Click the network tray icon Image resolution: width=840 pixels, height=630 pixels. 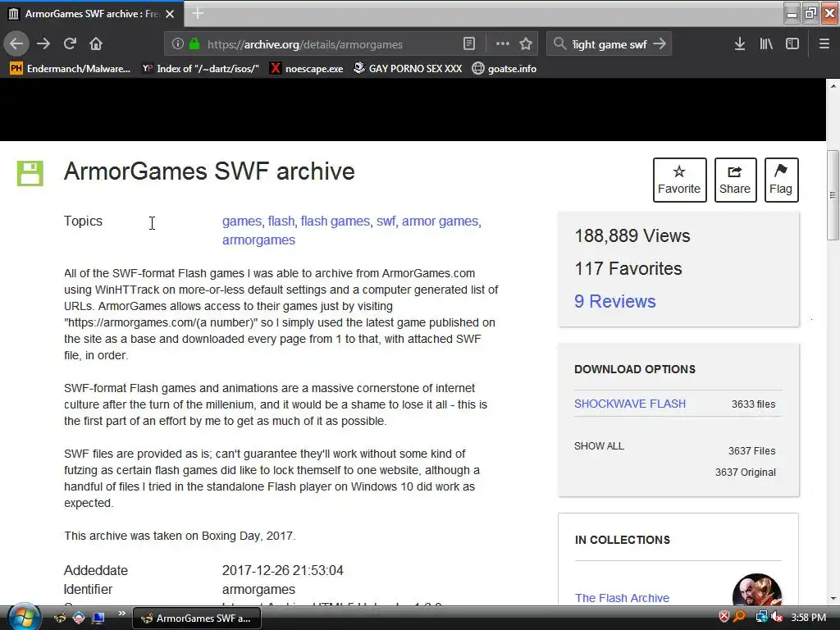point(761,617)
